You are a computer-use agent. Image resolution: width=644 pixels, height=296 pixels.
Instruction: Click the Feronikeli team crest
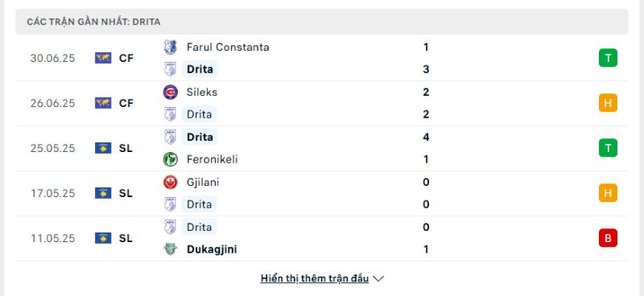[x=170, y=159]
